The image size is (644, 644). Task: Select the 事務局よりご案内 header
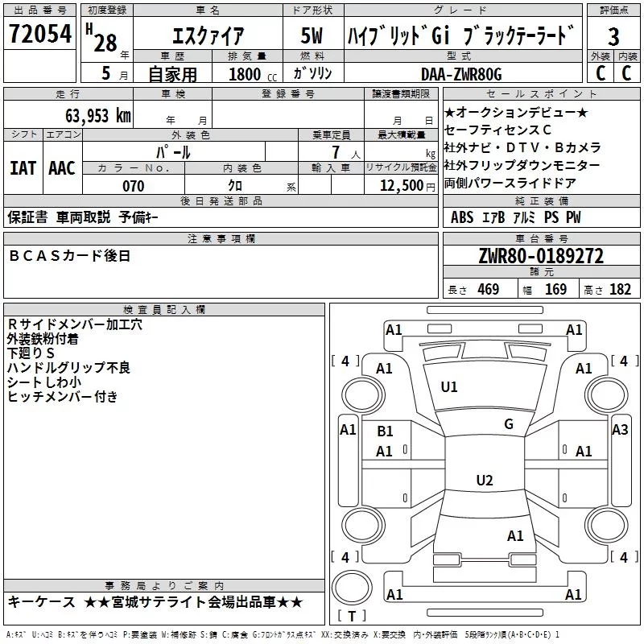click(x=164, y=586)
